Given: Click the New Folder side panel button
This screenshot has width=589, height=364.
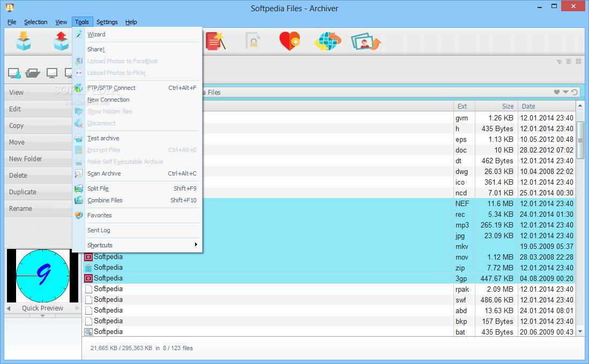Looking at the screenshot, I should 38,158.
